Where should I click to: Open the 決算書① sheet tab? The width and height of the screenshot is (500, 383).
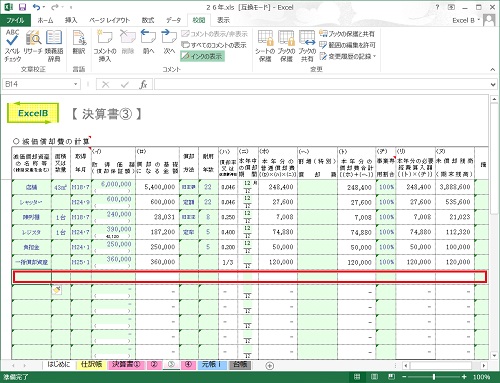coord(126,364)
